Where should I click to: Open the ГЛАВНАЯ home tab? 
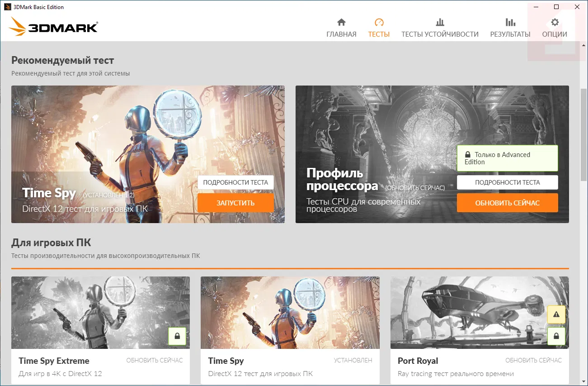tap(341, 28)
